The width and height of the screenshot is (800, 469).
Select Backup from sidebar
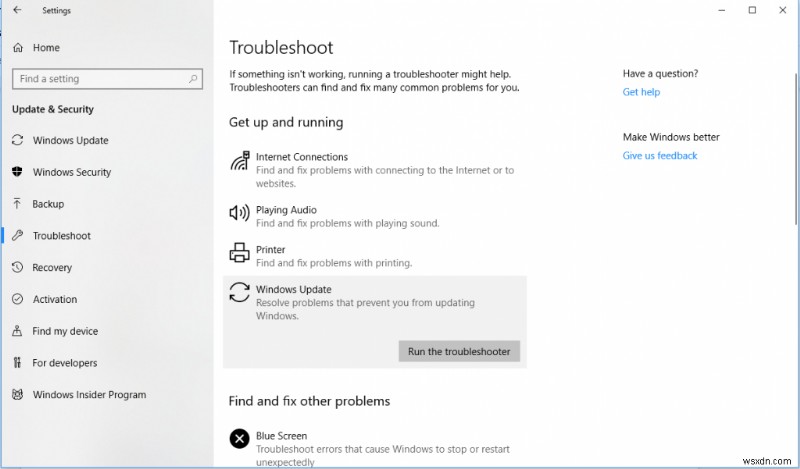(x=48, y=204)
